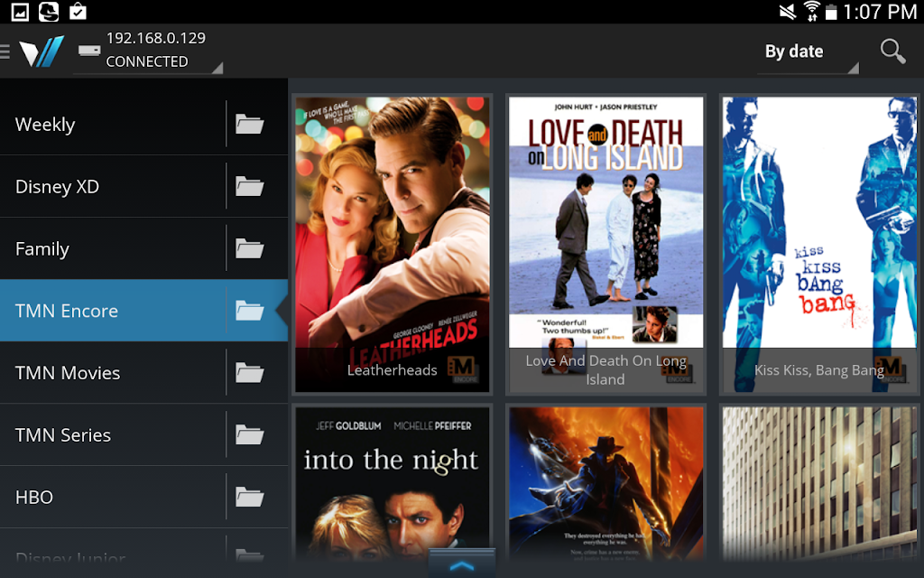Open the search magnifier icon
Screen dimensions: 924x578
(x=892, y=51)
